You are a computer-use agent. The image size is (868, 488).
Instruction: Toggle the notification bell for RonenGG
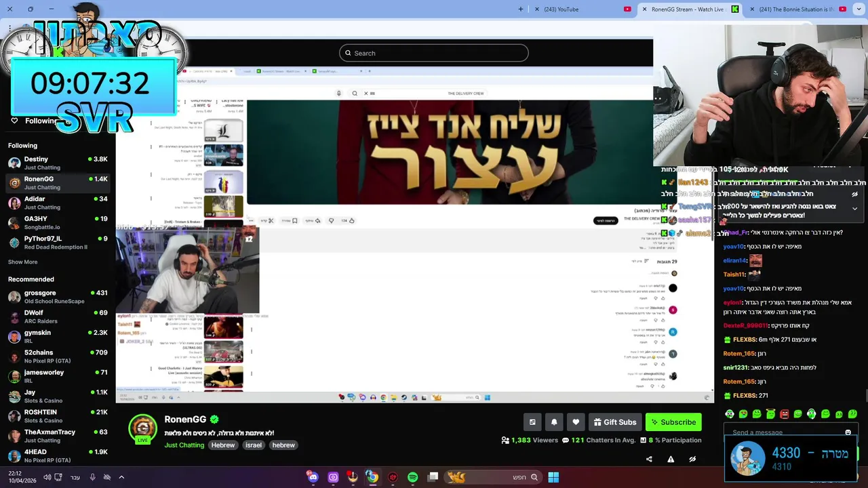coord(554,422)
